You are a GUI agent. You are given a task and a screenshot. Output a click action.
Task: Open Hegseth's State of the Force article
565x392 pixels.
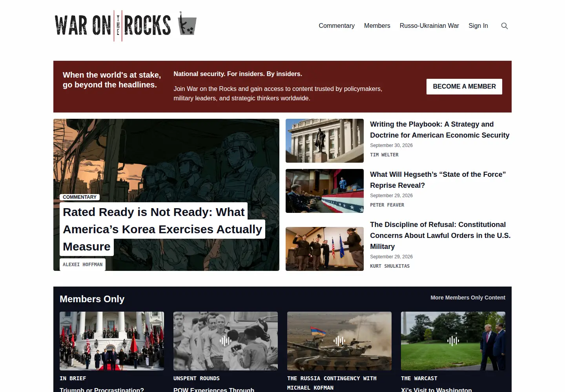click(438, 180)
